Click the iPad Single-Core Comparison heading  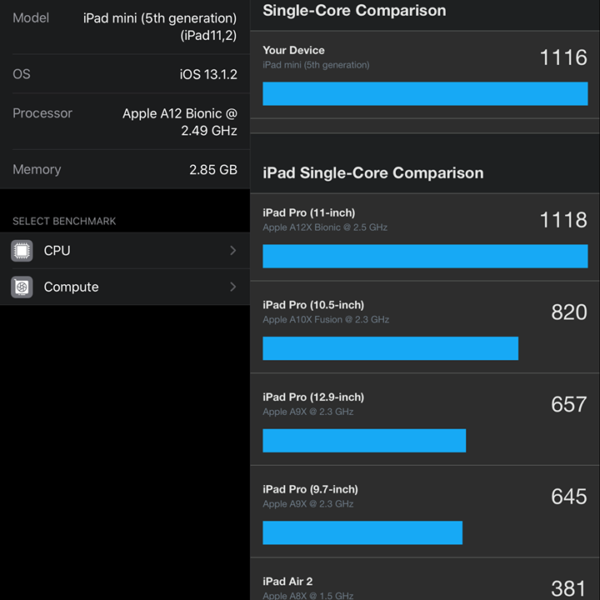(373, 173)
